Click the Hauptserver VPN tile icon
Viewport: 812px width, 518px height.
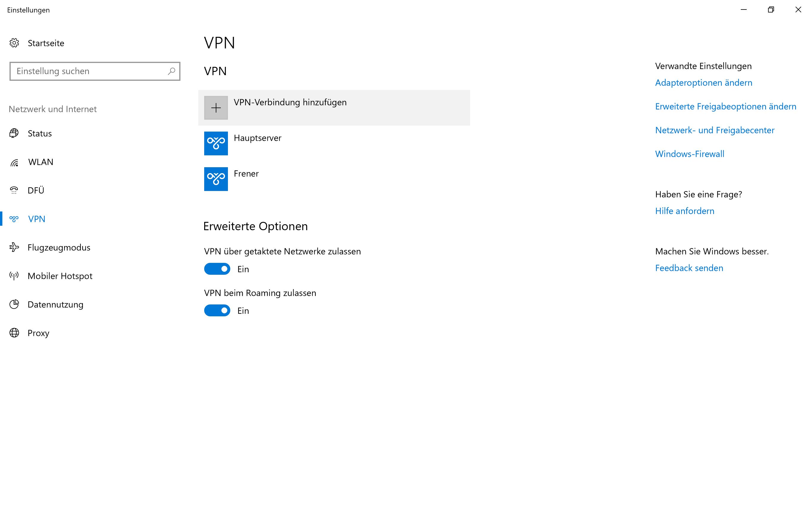click(x=216, y=143)
